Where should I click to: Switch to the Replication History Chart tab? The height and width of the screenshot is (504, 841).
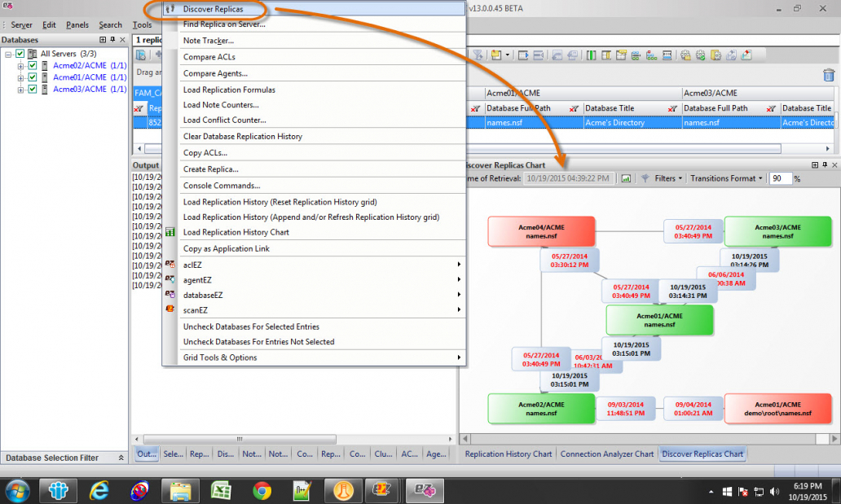point(508,454)
